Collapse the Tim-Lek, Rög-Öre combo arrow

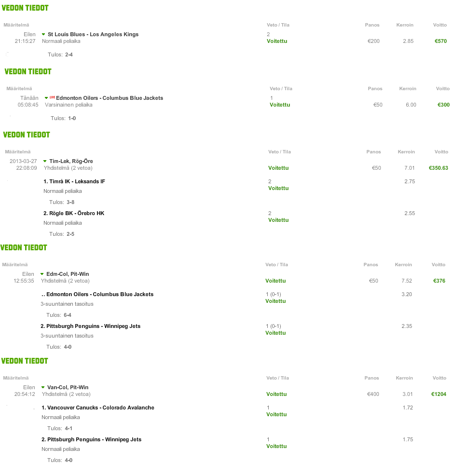coord(45,161)
